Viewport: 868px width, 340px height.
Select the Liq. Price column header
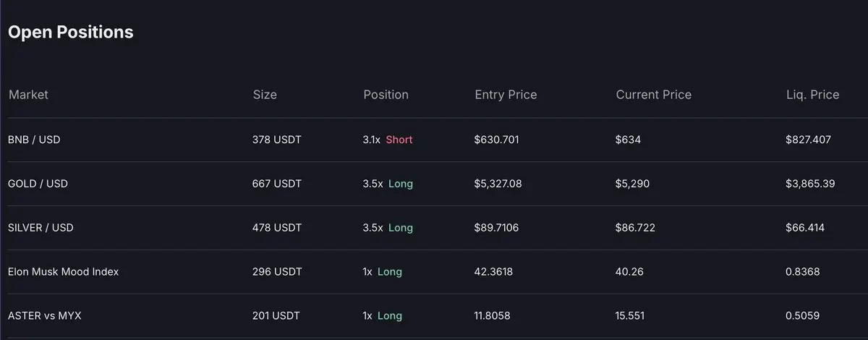(812, 95)
